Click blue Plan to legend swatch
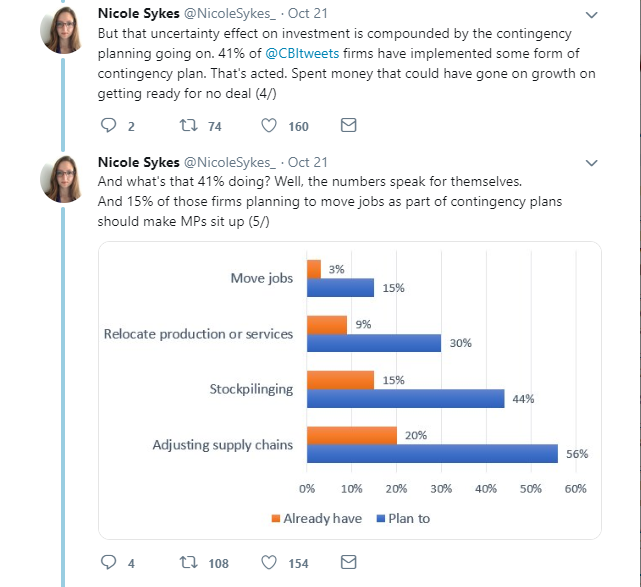 pyautogui.click(x=381, y=518)
